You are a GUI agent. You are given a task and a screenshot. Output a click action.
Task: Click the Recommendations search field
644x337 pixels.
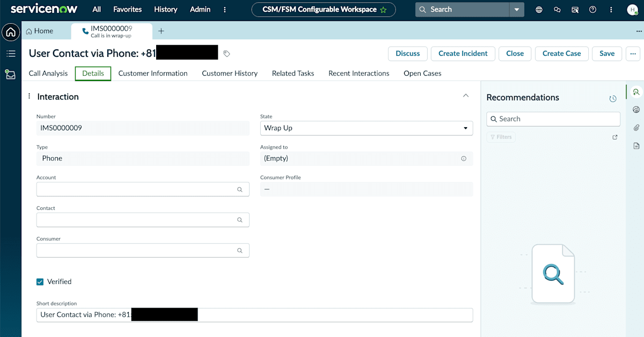click(x=553, y=119)
